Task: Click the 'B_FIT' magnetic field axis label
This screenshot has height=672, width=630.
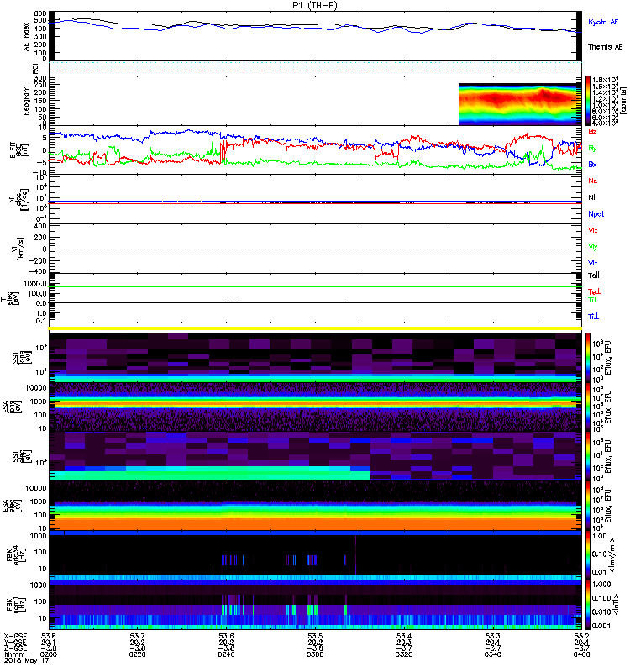Action: 13,150
